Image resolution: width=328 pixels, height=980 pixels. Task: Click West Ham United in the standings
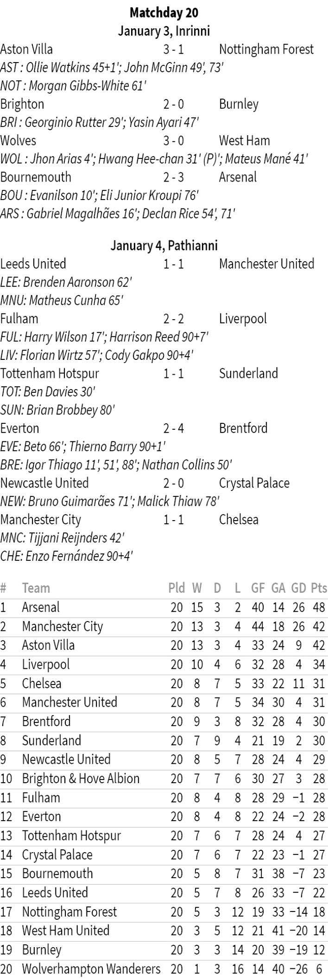[66, 930]
